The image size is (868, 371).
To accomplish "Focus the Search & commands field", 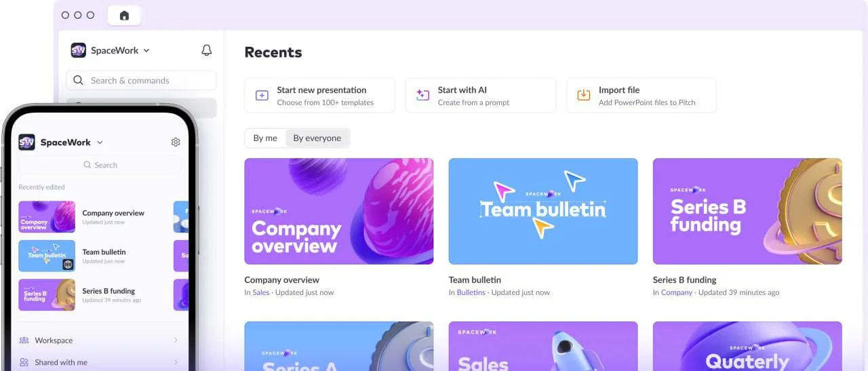I will click(141, 80).
